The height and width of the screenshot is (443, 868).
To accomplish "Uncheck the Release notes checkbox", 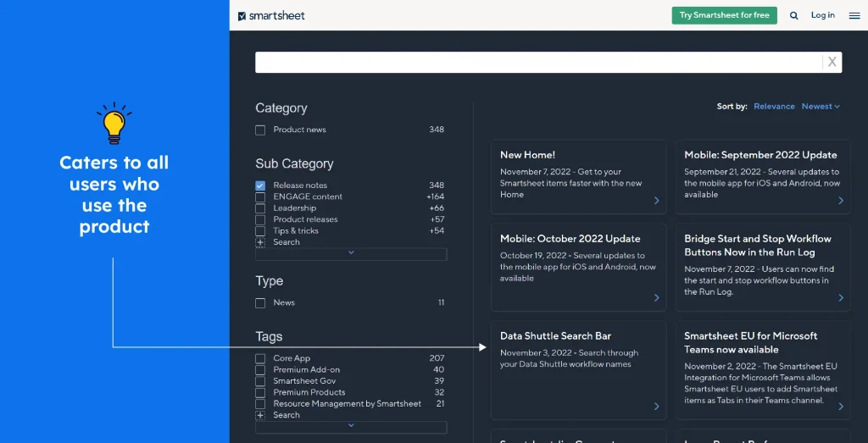I will click(260, 186).
